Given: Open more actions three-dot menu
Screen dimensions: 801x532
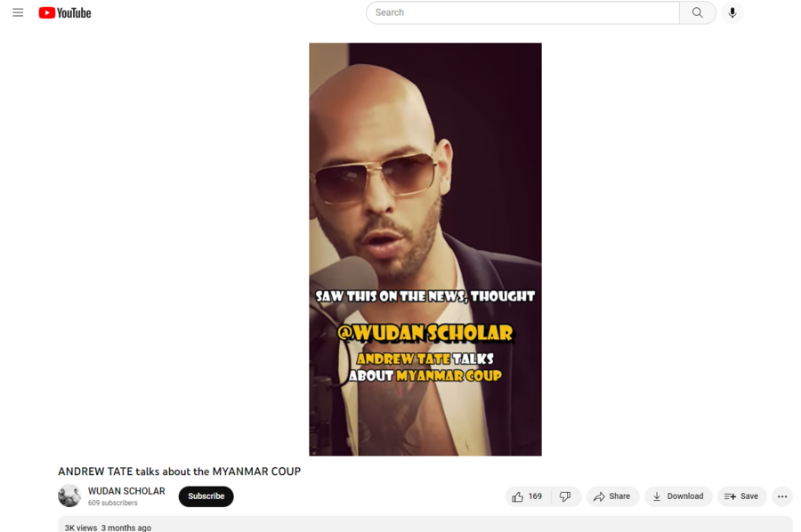Looking at the screenshot, I should [782, 496].
